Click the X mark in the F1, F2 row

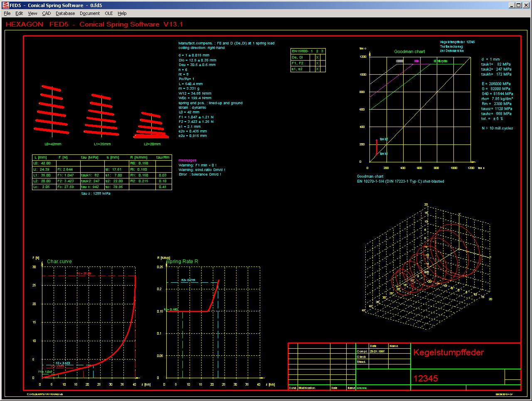317,63
